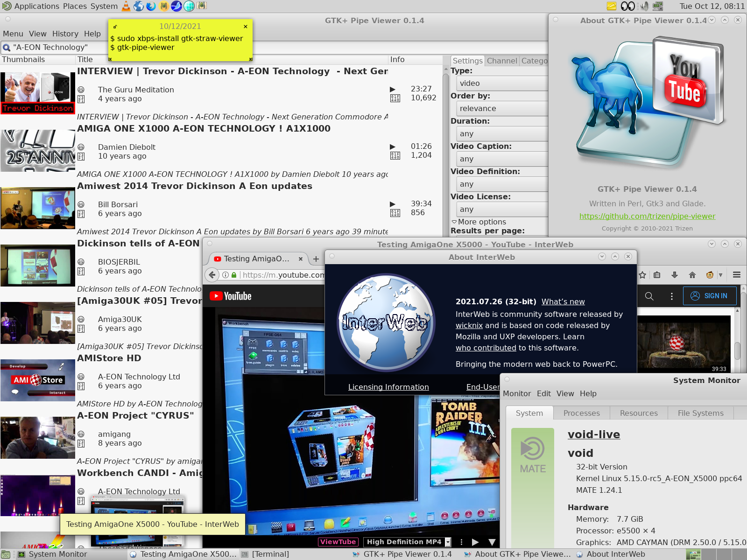Switch to the Channel tab in Pipe Viewer

click(502, 61)
